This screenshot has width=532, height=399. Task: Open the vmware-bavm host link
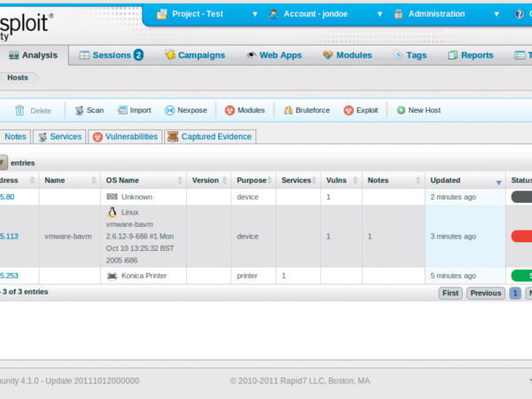point(68,237)
